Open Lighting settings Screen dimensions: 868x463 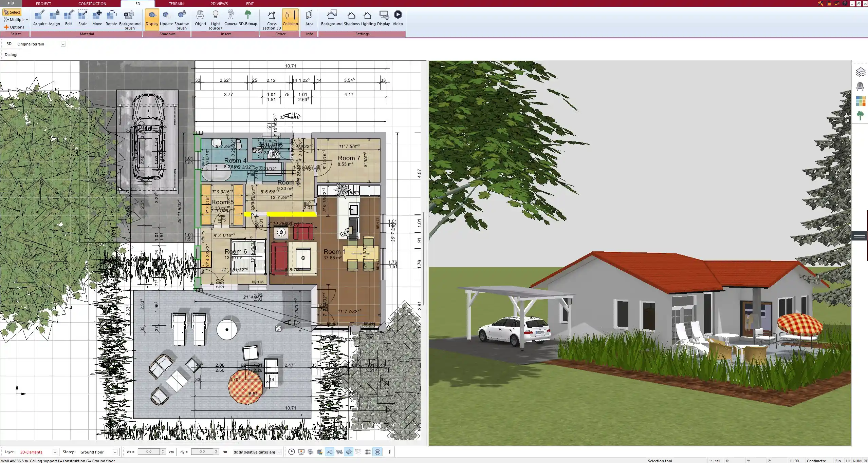(368, 18)
